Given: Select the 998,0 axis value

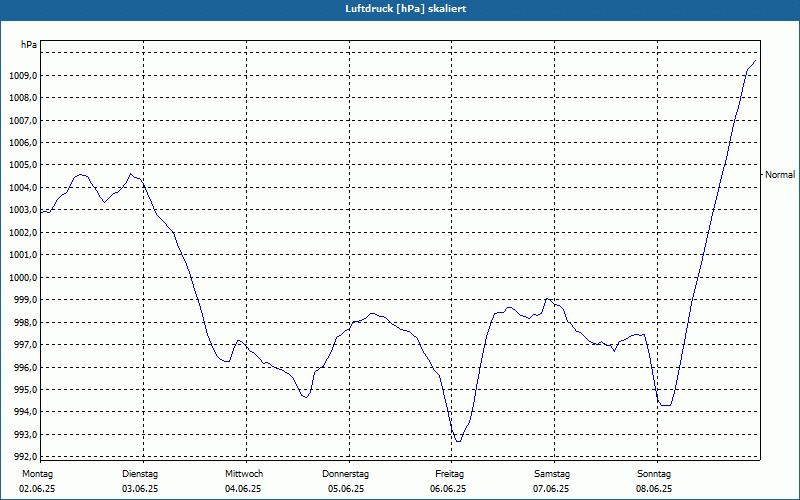Looking at the screenshot, I should (25, 322).
